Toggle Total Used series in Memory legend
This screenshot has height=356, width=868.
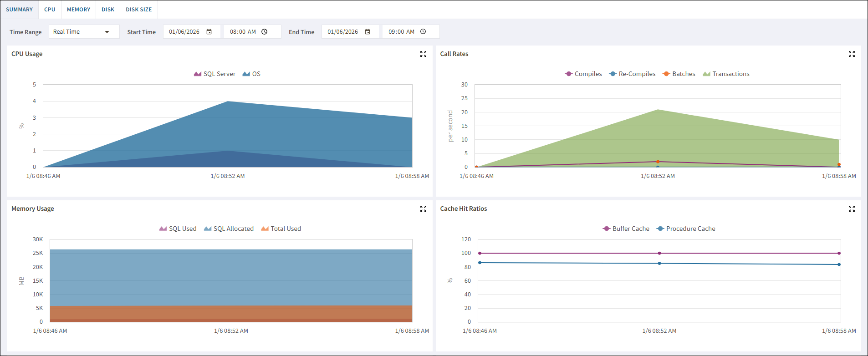pyautogui.click(x=281, y=229)
